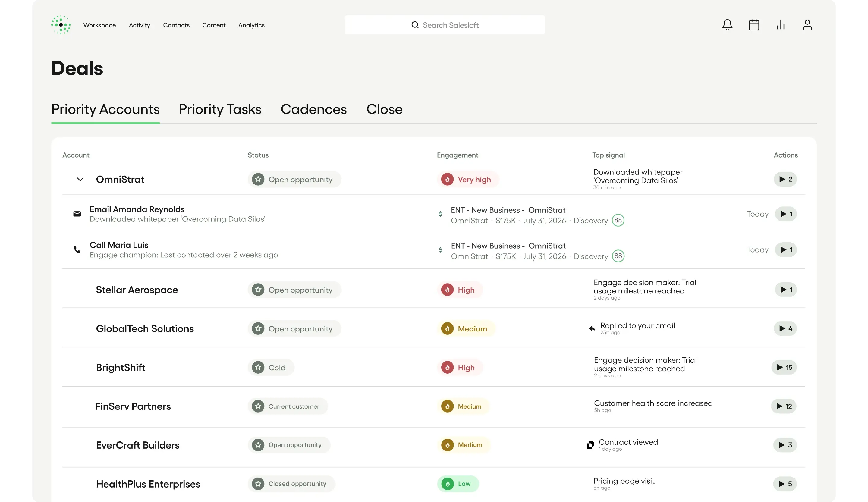This screenshot has height=502, width=868.
Task: Run the 3 actions for EverCraft Builders
Action: 785,445
